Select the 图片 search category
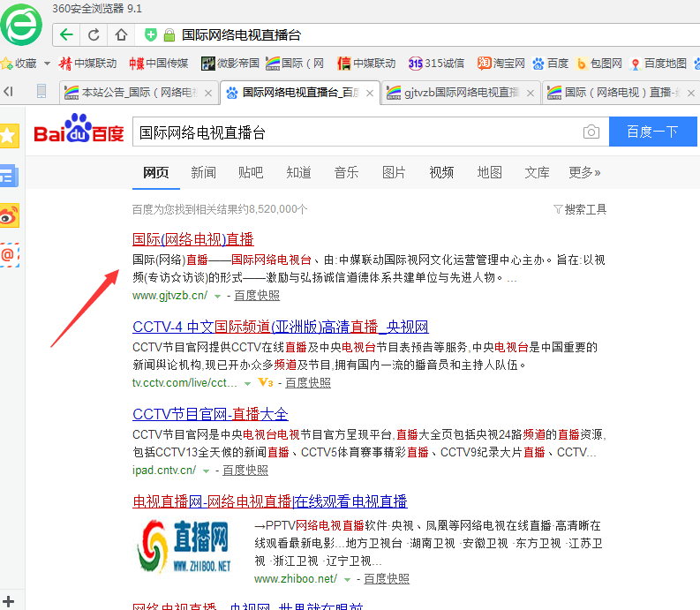 pos(394,172)
